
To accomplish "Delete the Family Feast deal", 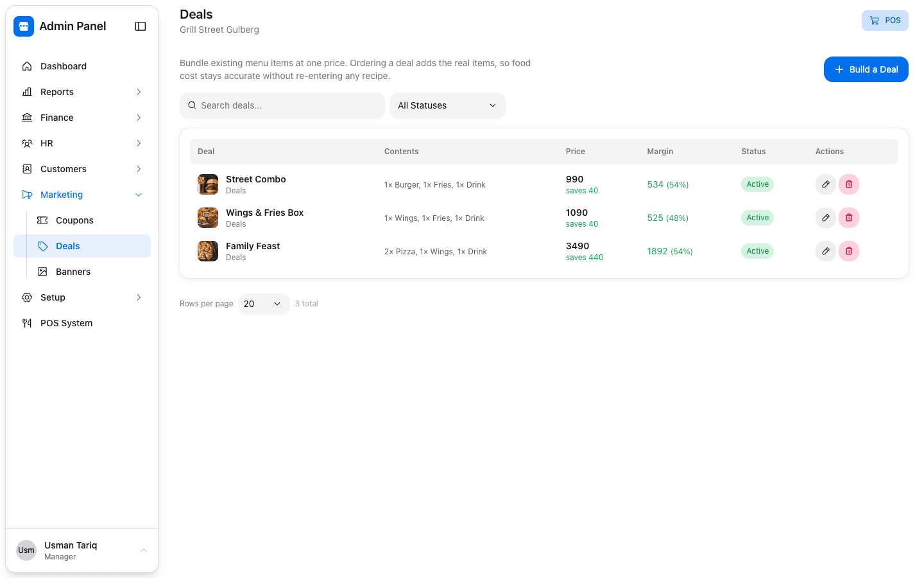I will pyautogui.click(x=849, y=251).
